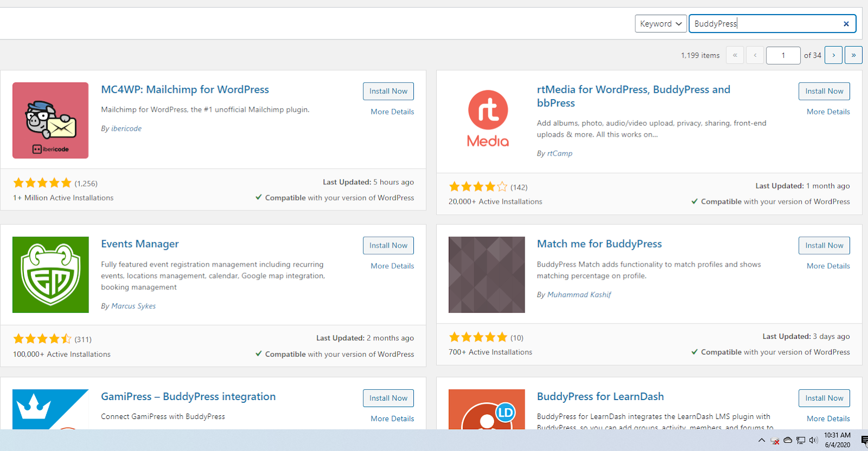Go to the next page of results

click(833, 55)
